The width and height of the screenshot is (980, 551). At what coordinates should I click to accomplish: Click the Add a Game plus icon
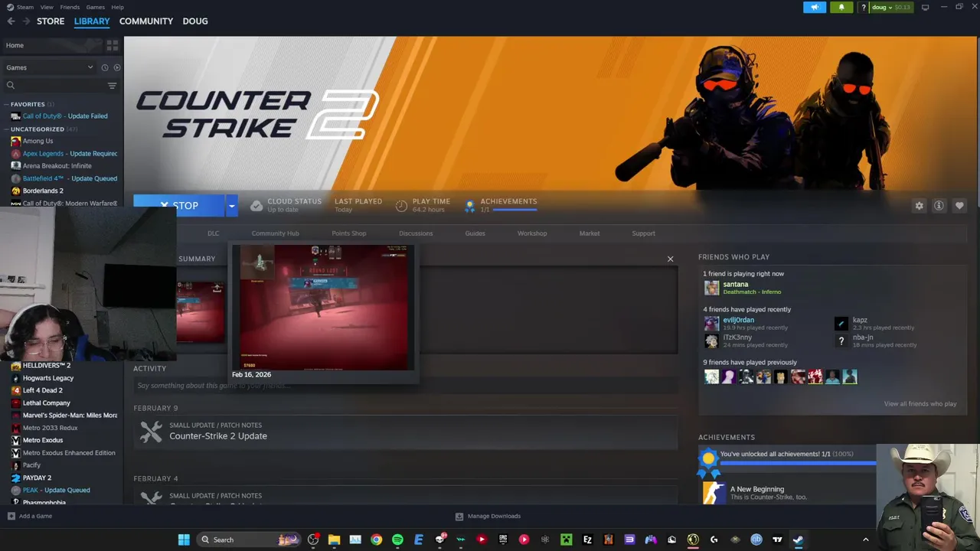tap(11, 517)
